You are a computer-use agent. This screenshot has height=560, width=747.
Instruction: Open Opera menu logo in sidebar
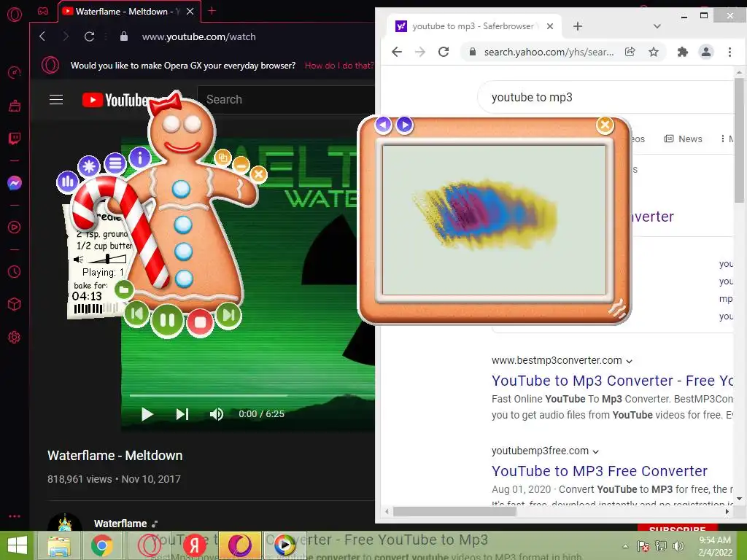[15, 15]
